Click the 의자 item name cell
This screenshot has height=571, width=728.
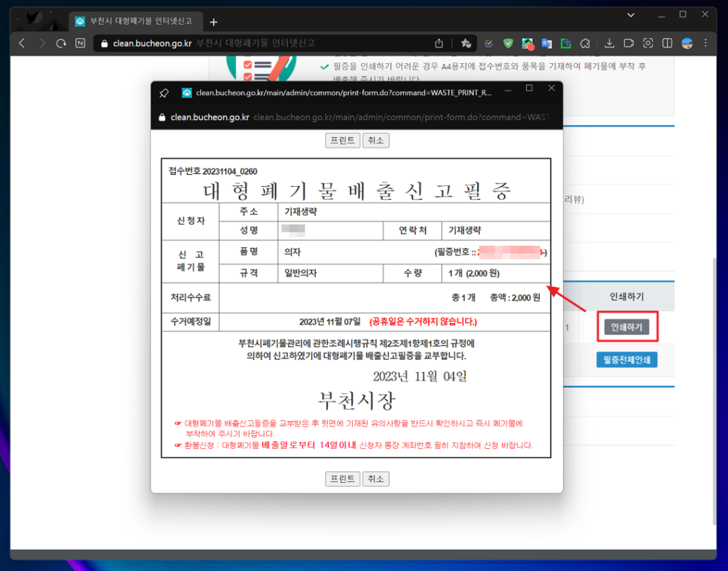(x=292, y=252)
